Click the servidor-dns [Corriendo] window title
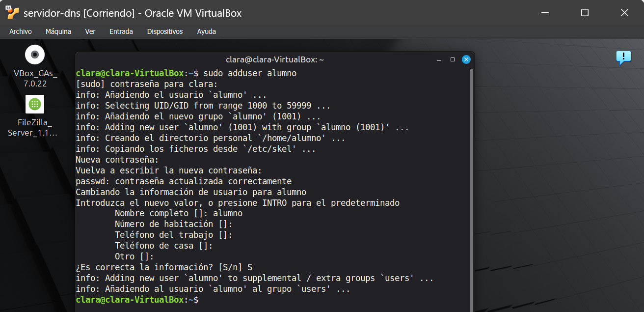 pyautogui.click(x=133, y=13)
